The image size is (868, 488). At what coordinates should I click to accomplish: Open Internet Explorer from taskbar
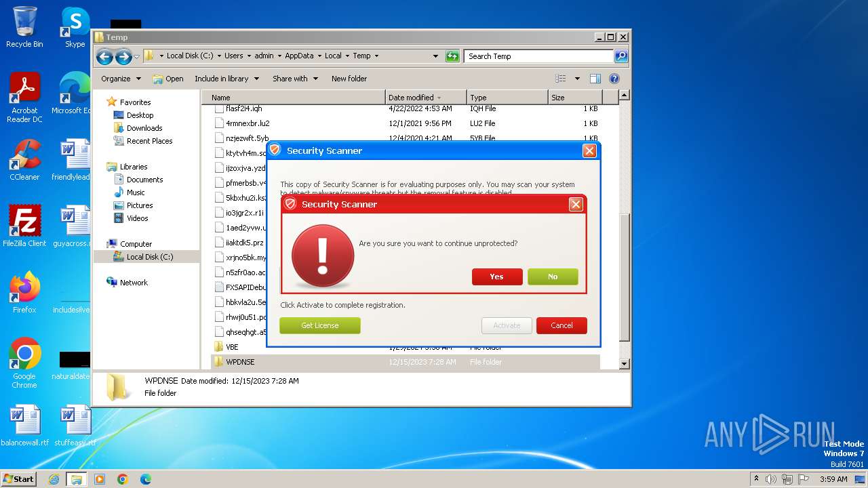pos(54,479)
